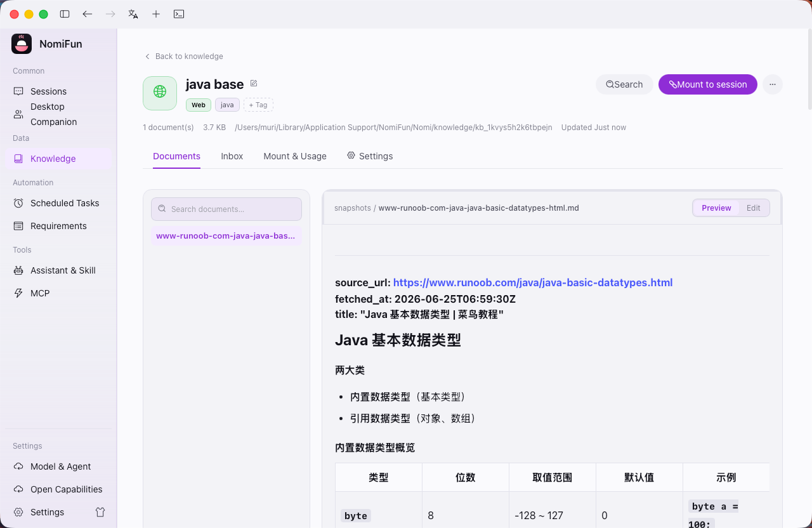
Task: Select Preview mode
Action: 716,208
